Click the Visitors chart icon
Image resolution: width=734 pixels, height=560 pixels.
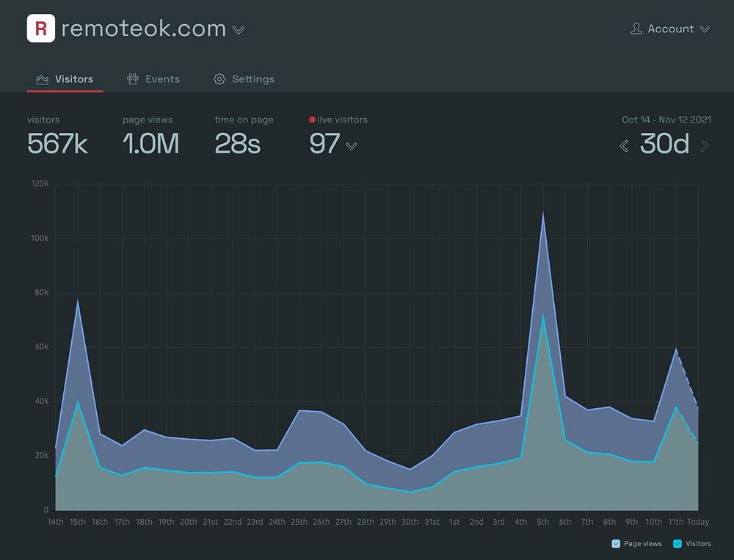click(43, 79)
